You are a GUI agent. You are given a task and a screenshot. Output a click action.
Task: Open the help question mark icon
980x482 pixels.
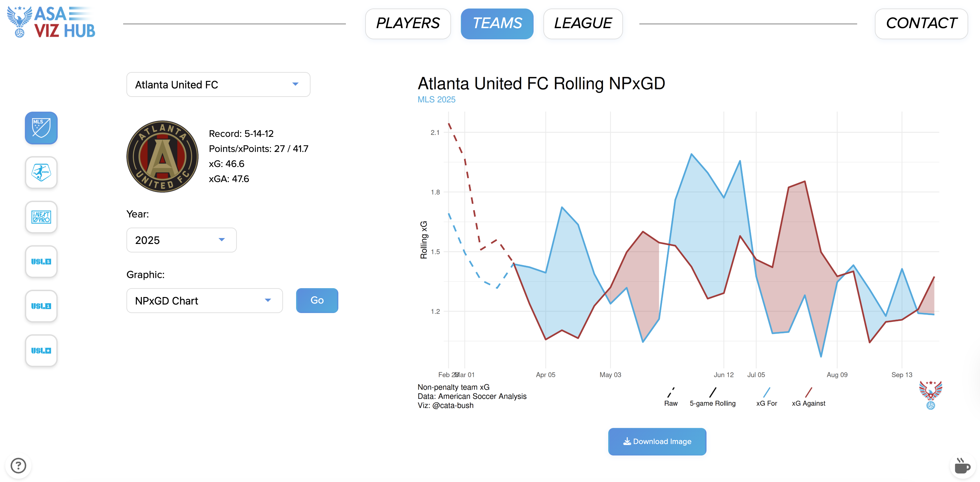coord(18,465)
